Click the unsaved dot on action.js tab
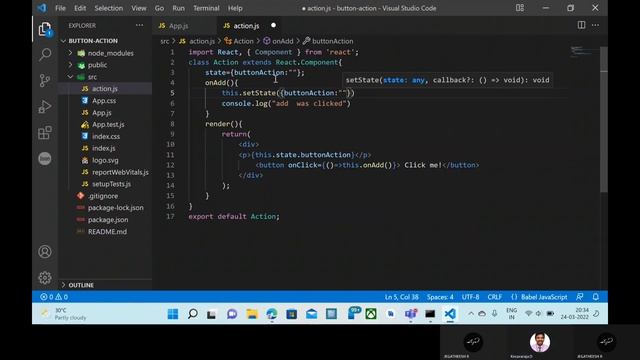The height and width of the screenshot is (360, 640). click(x=273, y=25)
